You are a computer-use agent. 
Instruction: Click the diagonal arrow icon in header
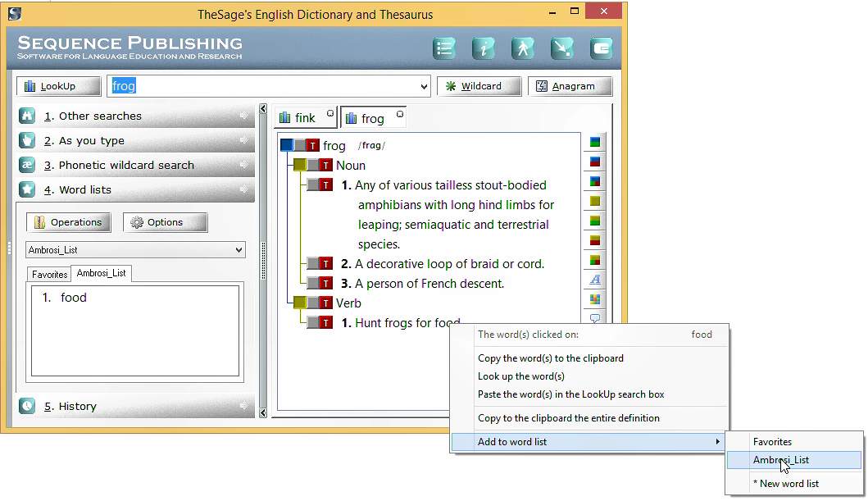[562, 48]
